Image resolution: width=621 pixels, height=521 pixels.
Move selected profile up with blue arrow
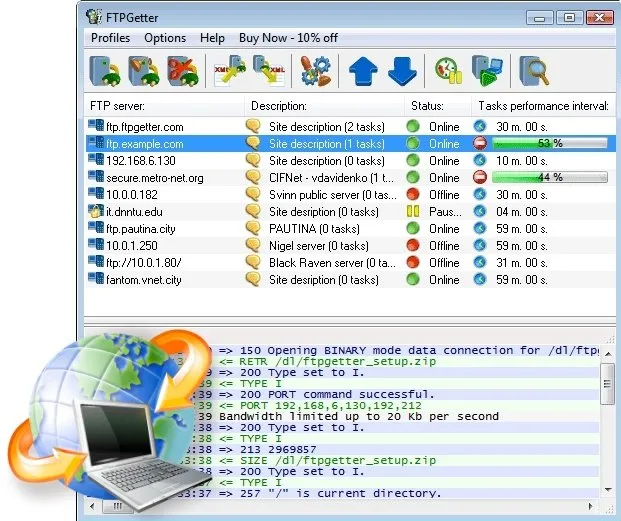coord(363,71)
